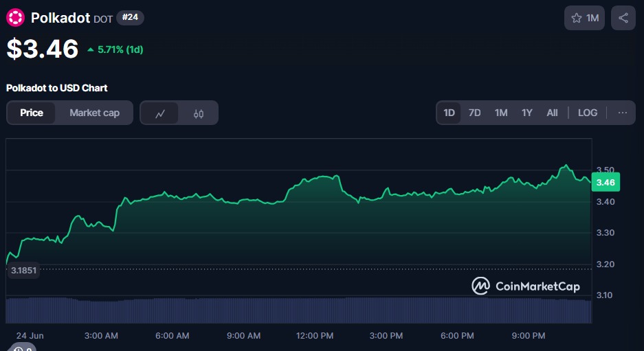This screenshot has height=351, width=644.
Task: Click the 3:00 PM x-axis label
Action: tap(386, 336)
